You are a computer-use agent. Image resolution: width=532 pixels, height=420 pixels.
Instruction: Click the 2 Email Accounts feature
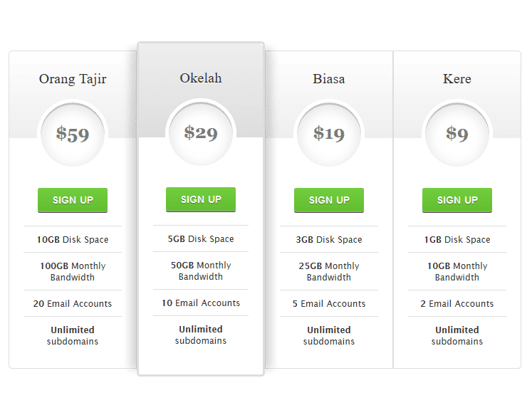pos(457,304)
